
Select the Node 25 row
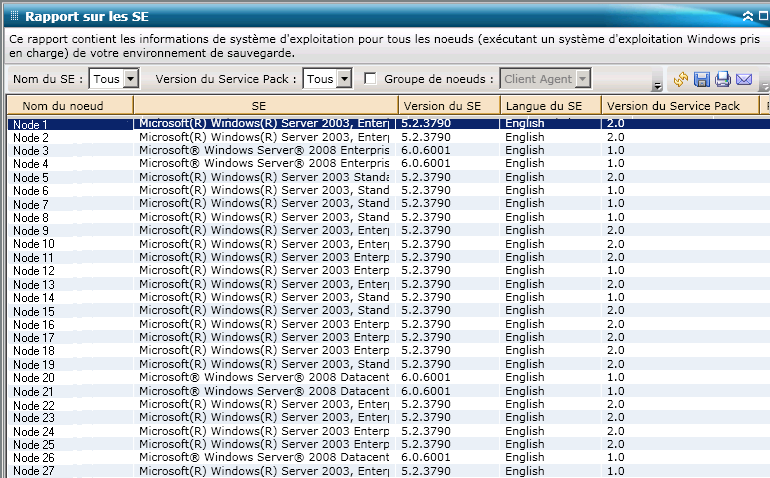pyautogui.click(x=388, y=444)
